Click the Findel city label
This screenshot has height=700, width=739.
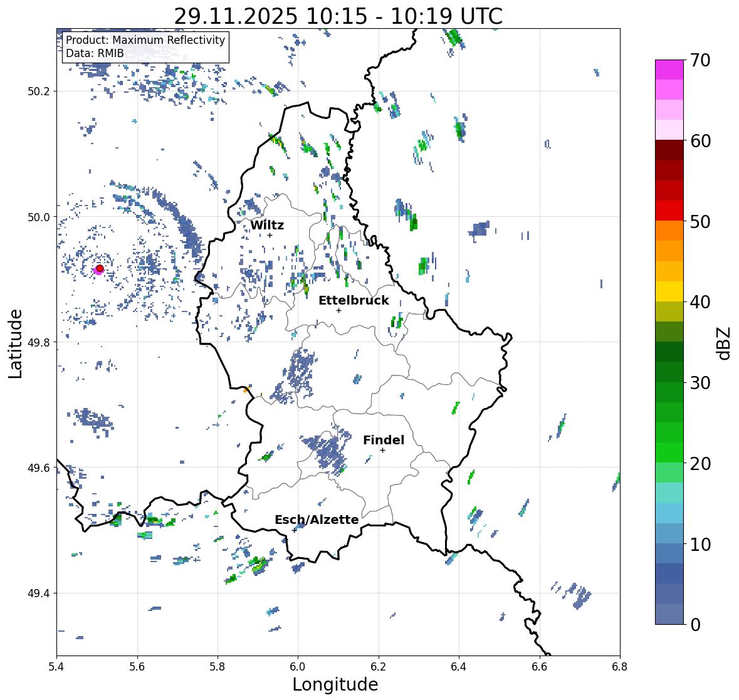tap(384, 440)
